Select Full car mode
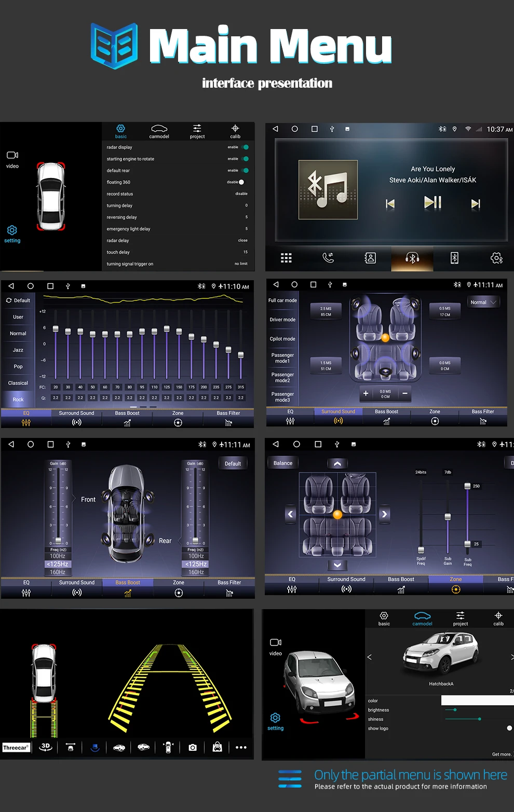Screen dimensions: 514x812 coord(282,300)
